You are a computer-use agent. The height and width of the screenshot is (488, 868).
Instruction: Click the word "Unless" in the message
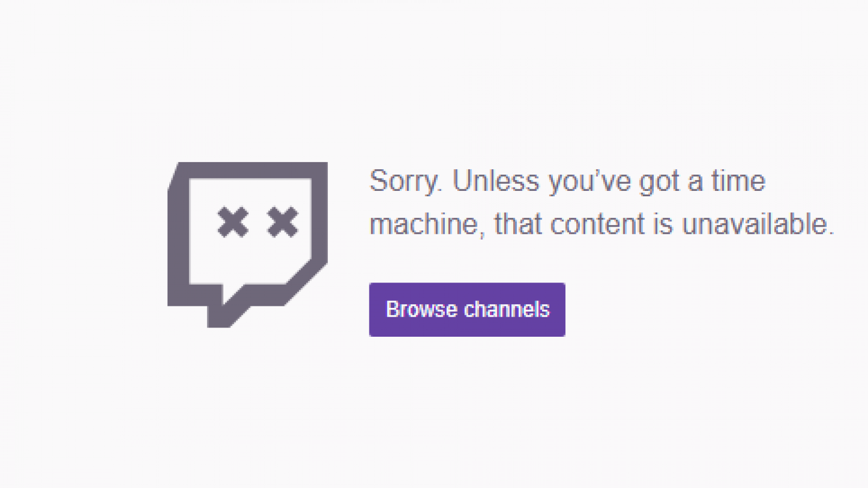click(x=496, y=181)
